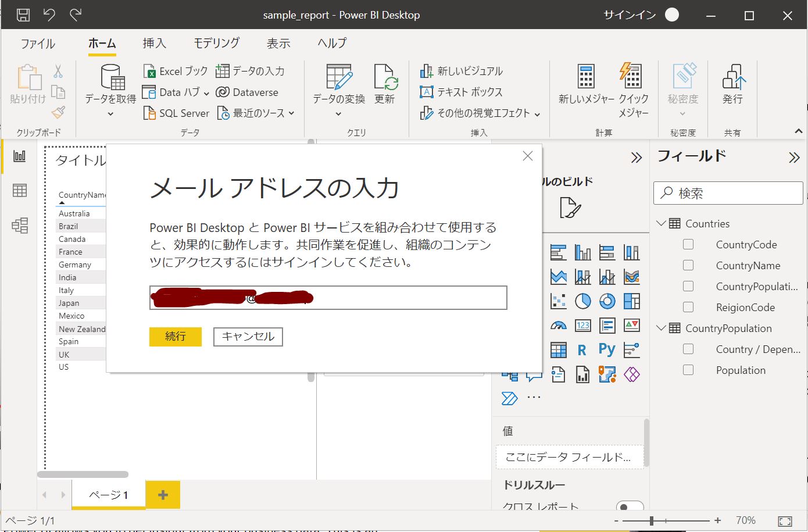
Task: Select the 挿入 ribbon tab
Action: coord(154,43)
